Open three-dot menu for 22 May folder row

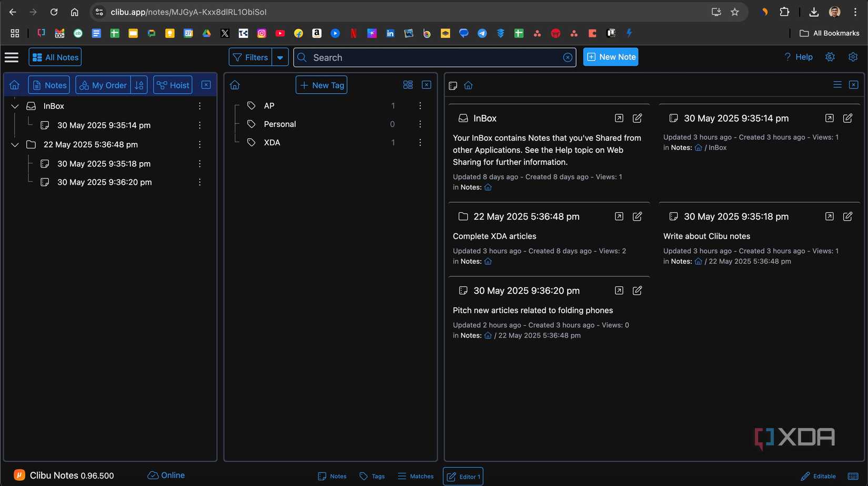click(x=199, y=145)
